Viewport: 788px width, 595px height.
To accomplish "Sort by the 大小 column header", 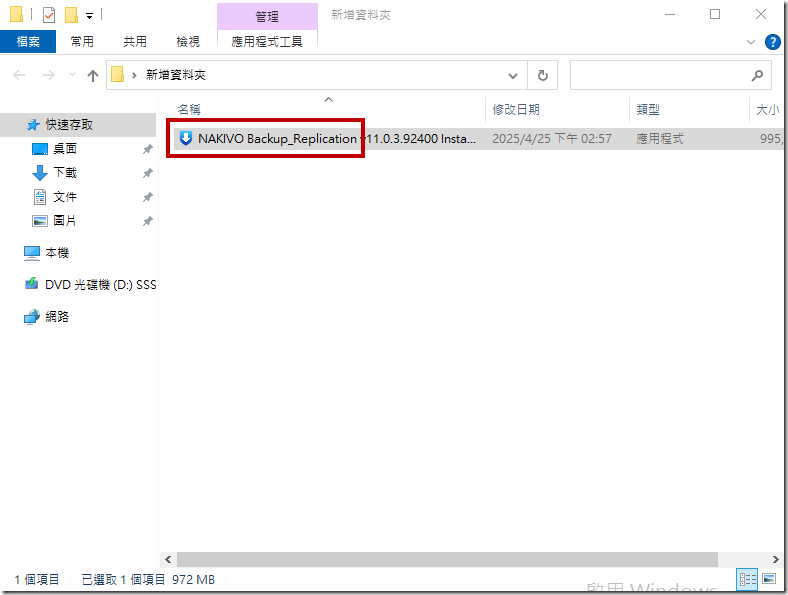I will (x=767, y=110).
